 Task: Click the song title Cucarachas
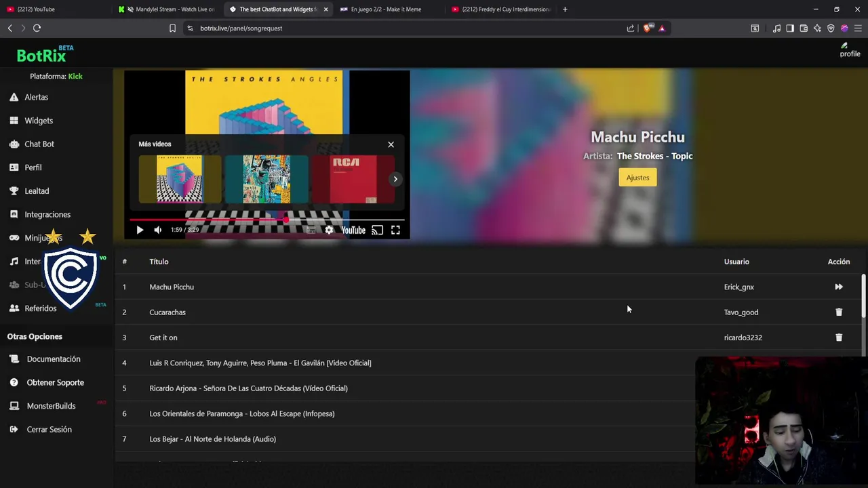coord(167,312)
